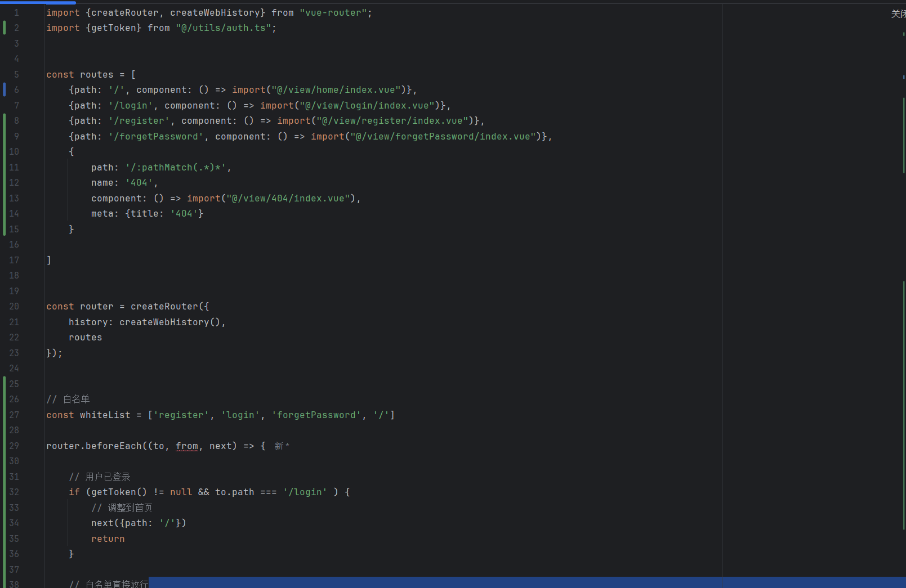The height and width of the screenshot is (588, 906).
Task: Select createRouter in the line 1 import
Action: pos(125,12)
